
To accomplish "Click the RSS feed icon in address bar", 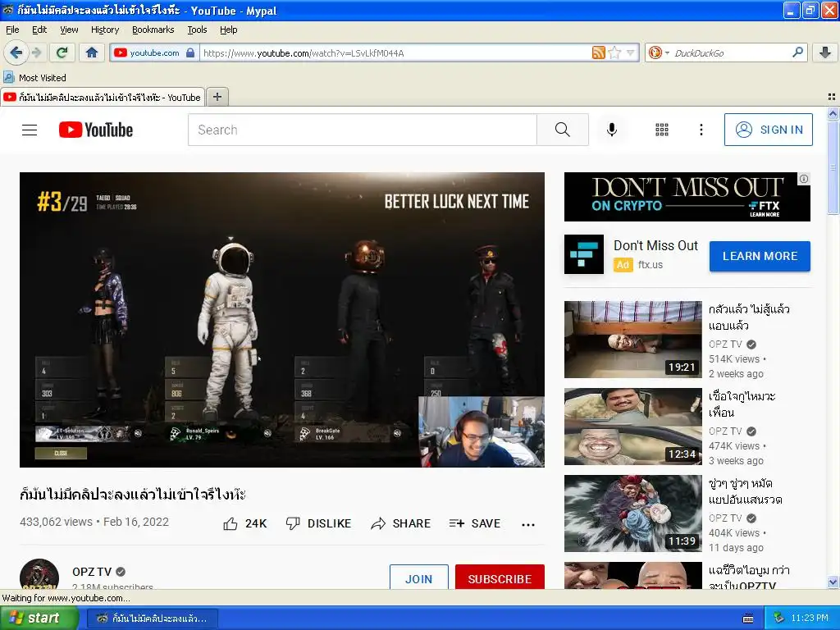I will point(598,52).
